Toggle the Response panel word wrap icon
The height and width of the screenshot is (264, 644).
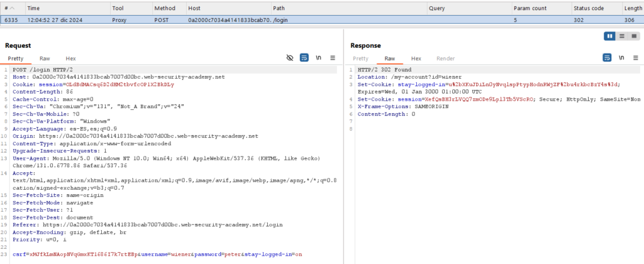coord(607,58)
